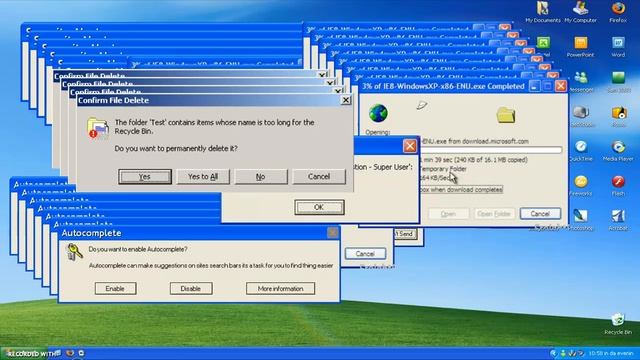
Task: Launch Media Player from the desktop
Action: [x=618, y=151]
